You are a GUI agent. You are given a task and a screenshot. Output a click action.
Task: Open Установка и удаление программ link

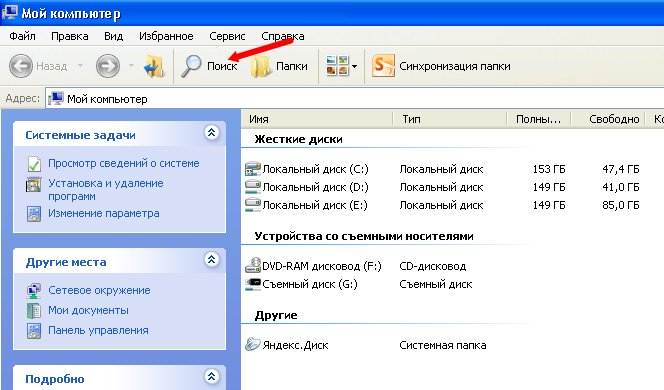click(105, 190)
